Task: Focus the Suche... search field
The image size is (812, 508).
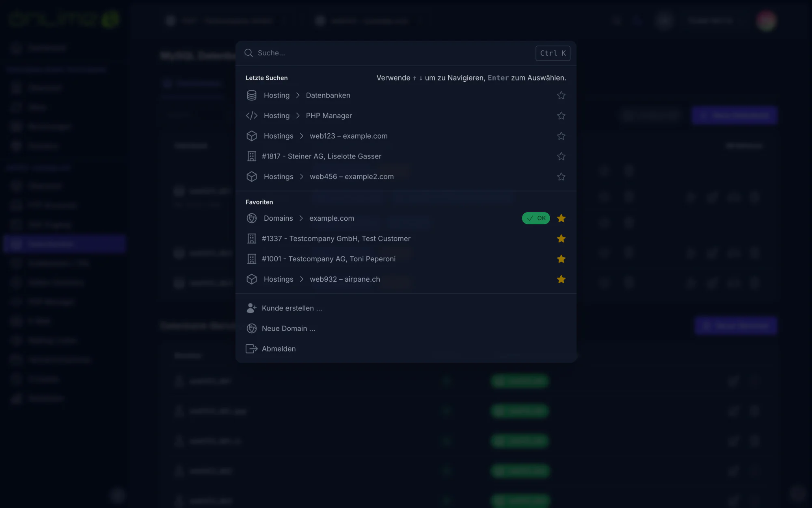Action: [394, 53]
